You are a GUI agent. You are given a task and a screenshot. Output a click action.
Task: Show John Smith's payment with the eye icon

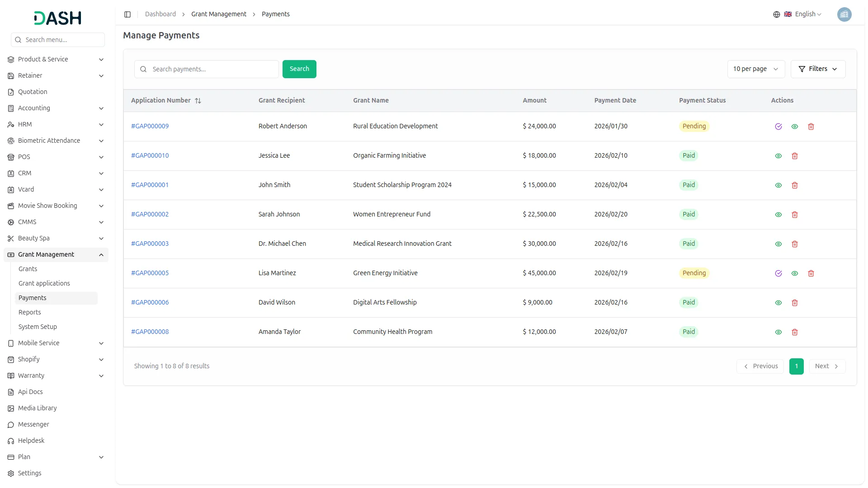[778, 185]
